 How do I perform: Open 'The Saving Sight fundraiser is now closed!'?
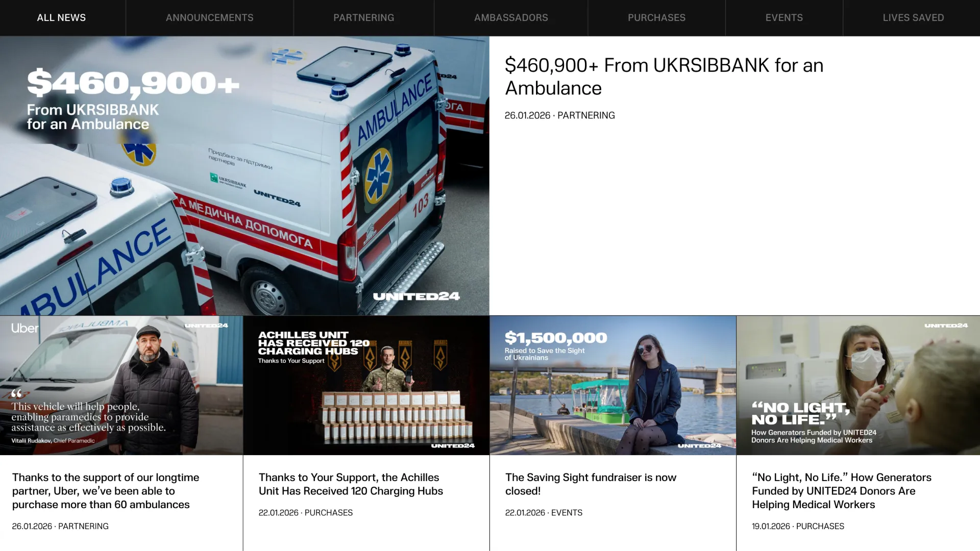tap(591, 484)
